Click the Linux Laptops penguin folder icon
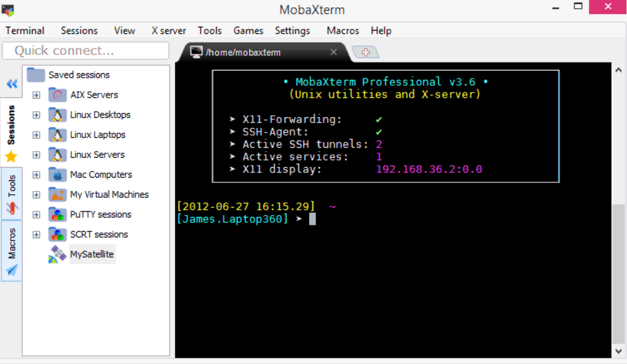 click(x=57, y=134)
